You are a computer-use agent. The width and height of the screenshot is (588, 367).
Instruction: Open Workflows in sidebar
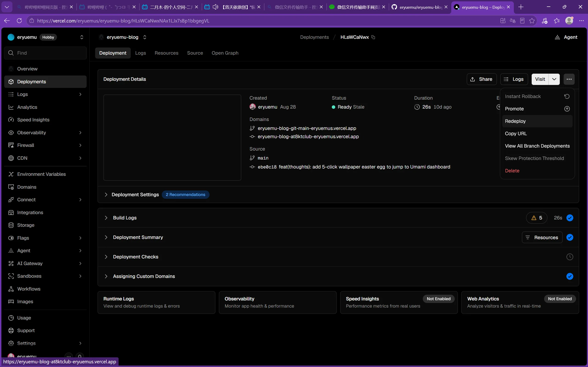[45, 289]
